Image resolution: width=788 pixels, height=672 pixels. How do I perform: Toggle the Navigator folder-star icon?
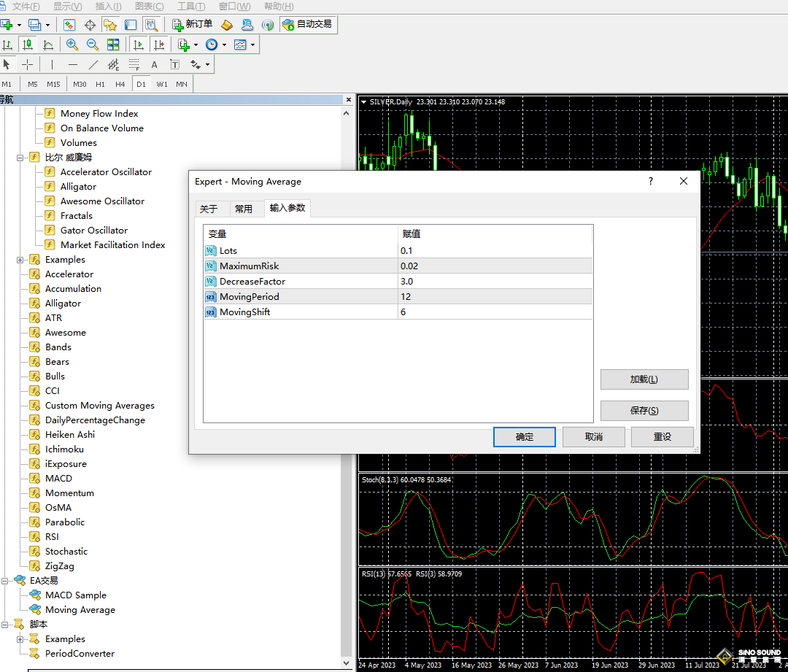point(109,25)
